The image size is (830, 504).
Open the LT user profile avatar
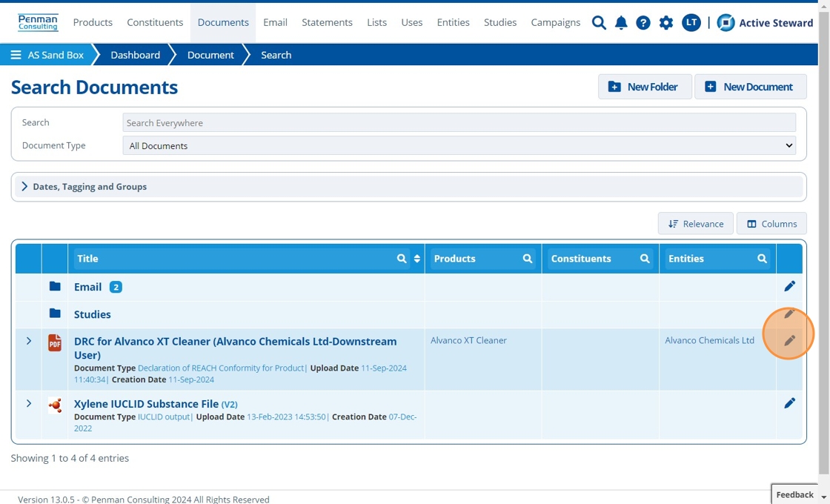click(691, 22)
